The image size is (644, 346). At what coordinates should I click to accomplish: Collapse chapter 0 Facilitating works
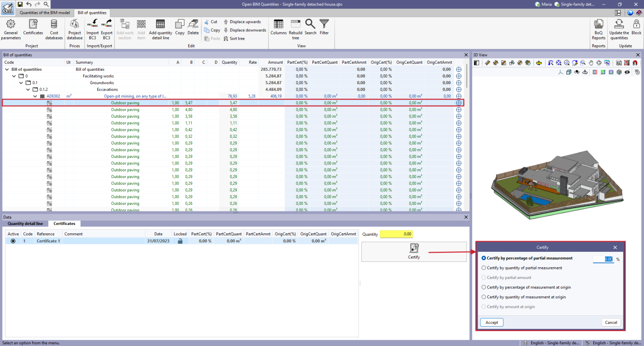click(14, 76)
